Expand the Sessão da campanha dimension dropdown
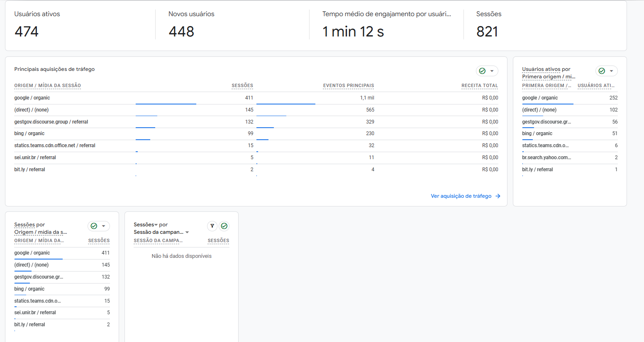The width and height of the screenshot is (644, 342). click(x=187, y=233)
